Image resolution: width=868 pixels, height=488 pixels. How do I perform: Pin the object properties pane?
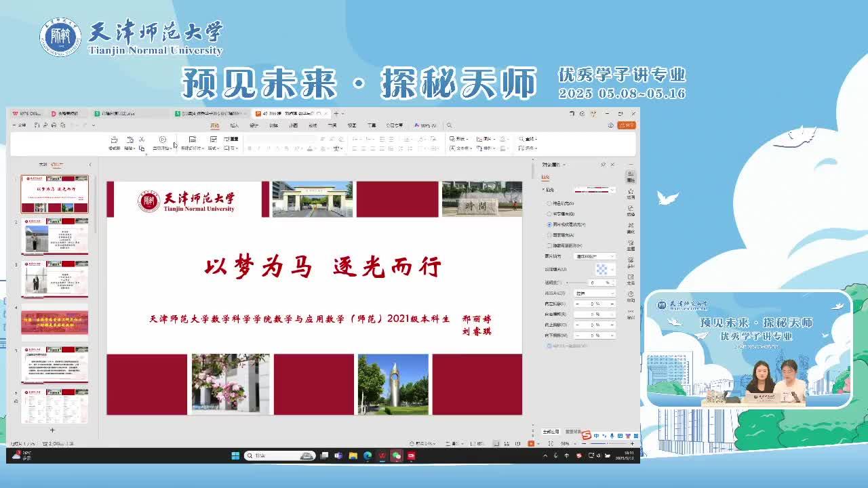(603, 165)
